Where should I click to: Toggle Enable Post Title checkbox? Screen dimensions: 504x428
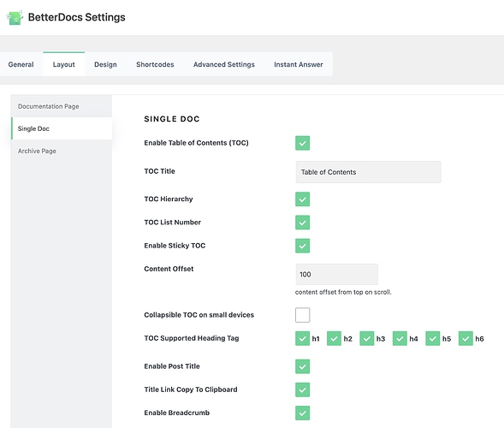click(x=302, y=366)
